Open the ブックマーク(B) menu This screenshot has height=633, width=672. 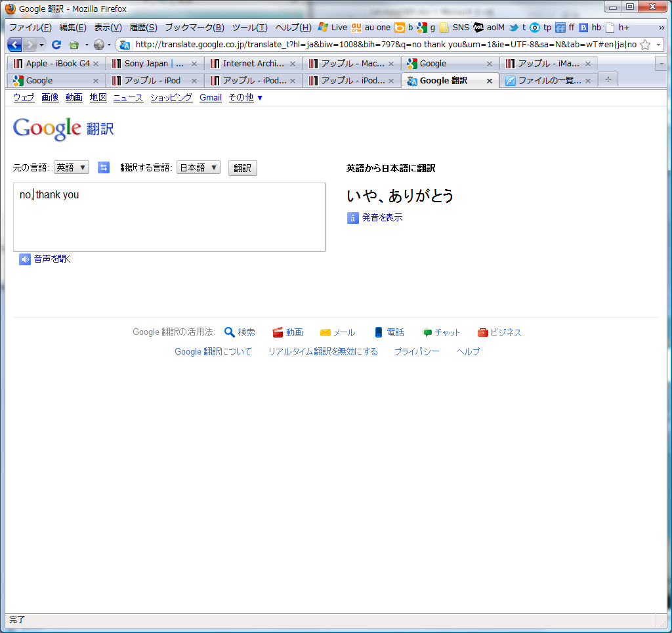tap(194, 28)
